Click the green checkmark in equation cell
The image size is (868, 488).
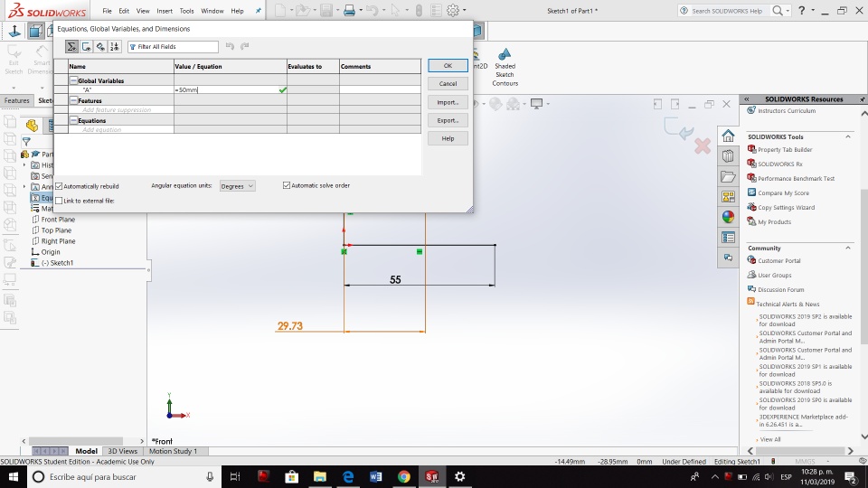[283, 89]
